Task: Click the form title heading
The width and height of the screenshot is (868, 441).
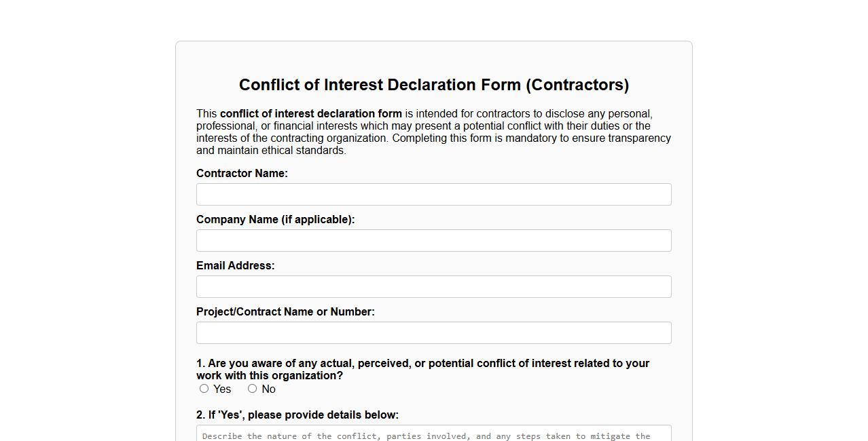Action: 434,85
